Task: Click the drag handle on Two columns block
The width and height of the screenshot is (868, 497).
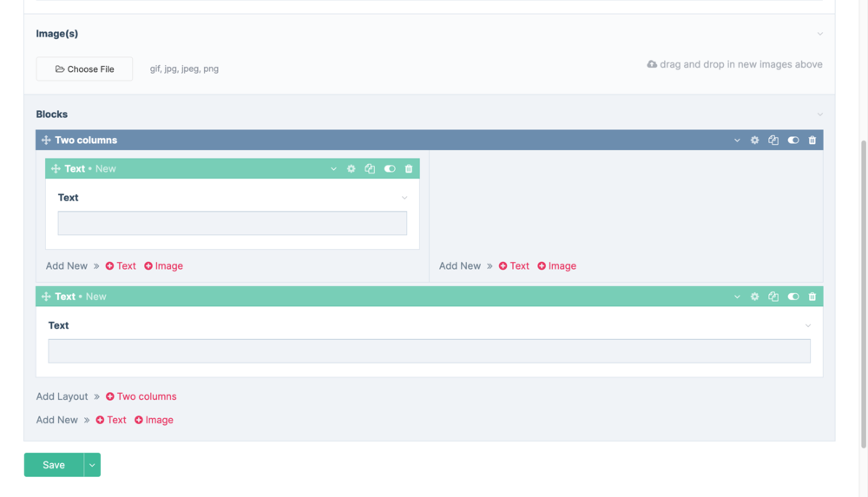Action: click(x=46, y=141)
